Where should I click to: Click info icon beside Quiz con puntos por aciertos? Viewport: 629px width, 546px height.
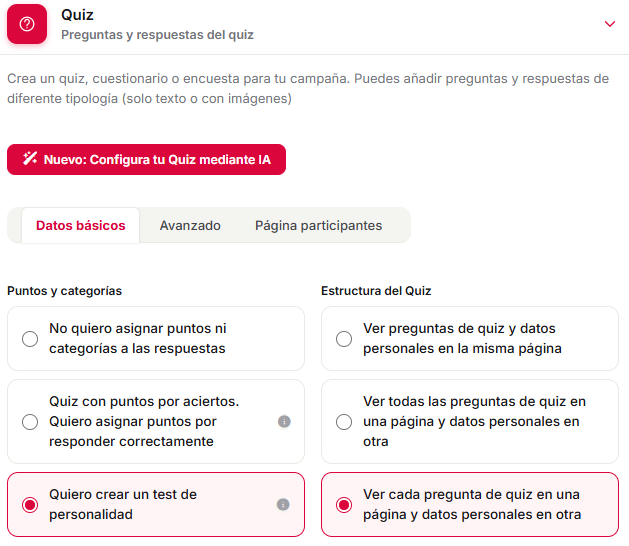coord(284,422)
